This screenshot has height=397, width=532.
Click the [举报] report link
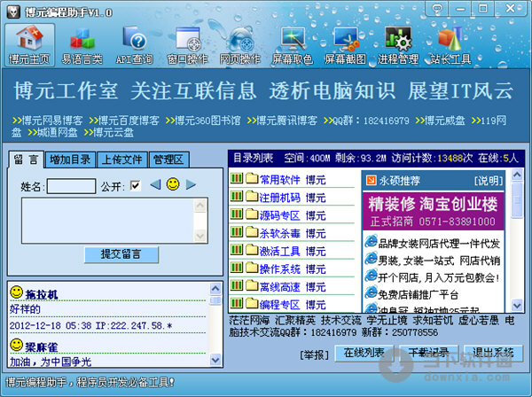314,355
